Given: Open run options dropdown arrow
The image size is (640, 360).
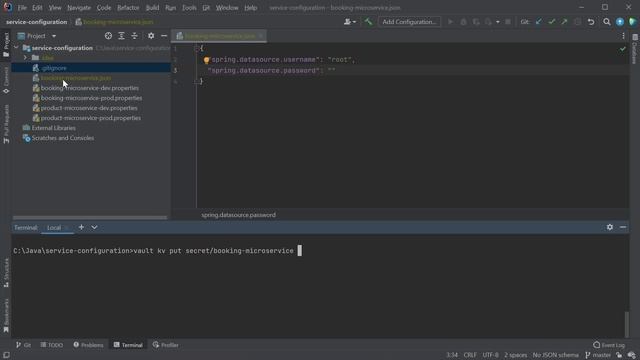Looking at the screenshot, I should click(x=498, y=22).
